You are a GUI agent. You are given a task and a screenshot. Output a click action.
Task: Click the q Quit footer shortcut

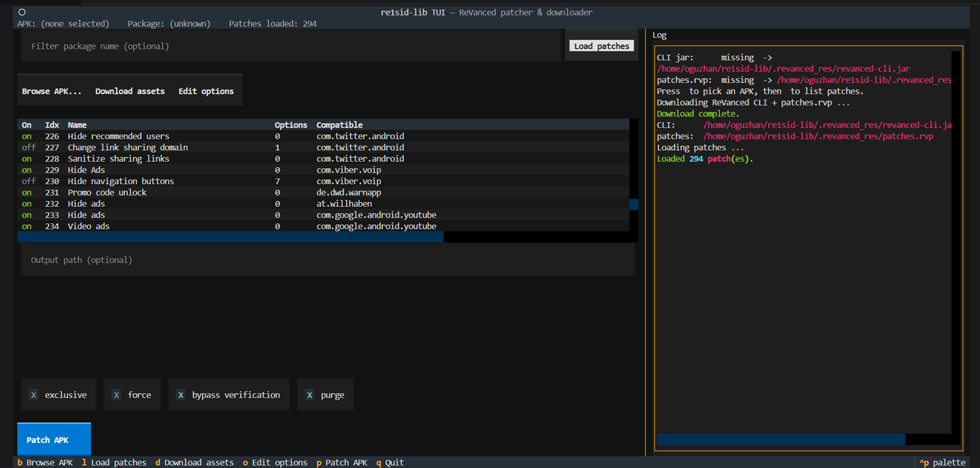pyautogui.click(x=390, y=462)
